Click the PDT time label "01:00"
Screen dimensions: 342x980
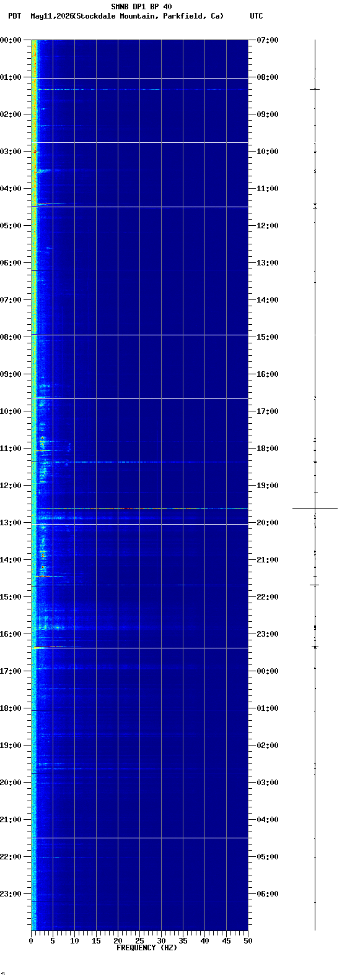[11, 77]
